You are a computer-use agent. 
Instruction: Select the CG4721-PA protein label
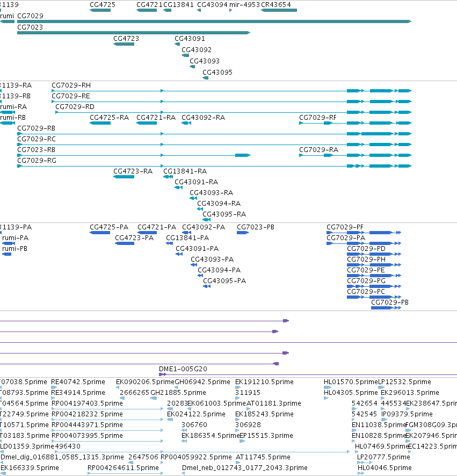click(157, 227)
